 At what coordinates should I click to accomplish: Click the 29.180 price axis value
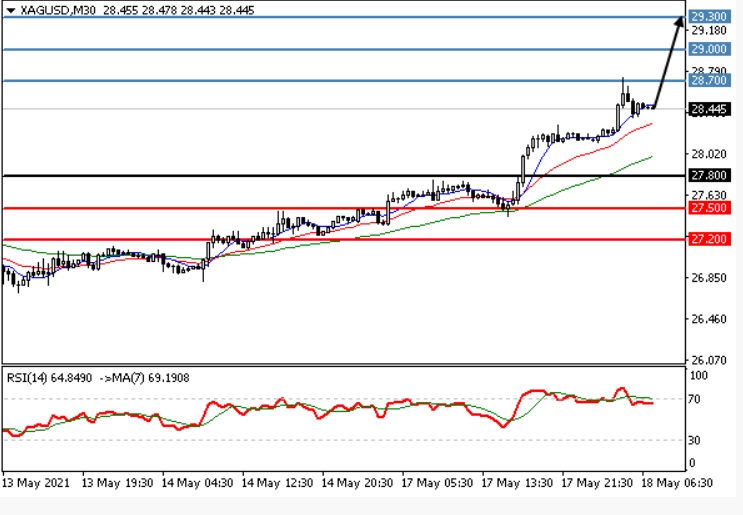[709, 31]
